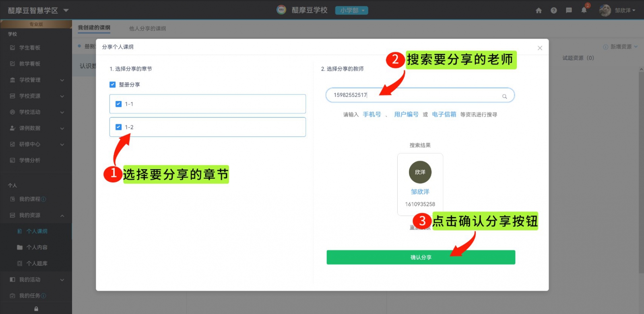This screenshot has height=314, width=644.
Task: Close the share syllabus dialog
Action: coord(540,48)
